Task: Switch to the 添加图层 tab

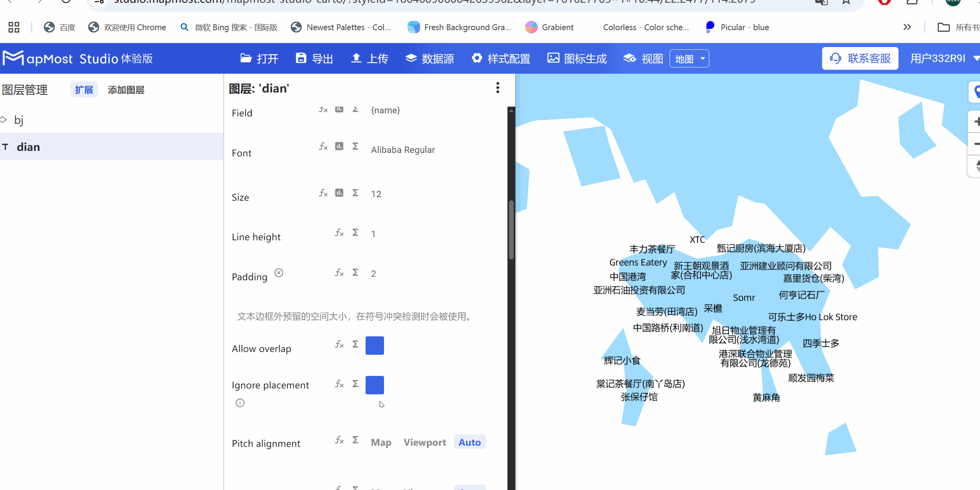Action: pos(126,89)
